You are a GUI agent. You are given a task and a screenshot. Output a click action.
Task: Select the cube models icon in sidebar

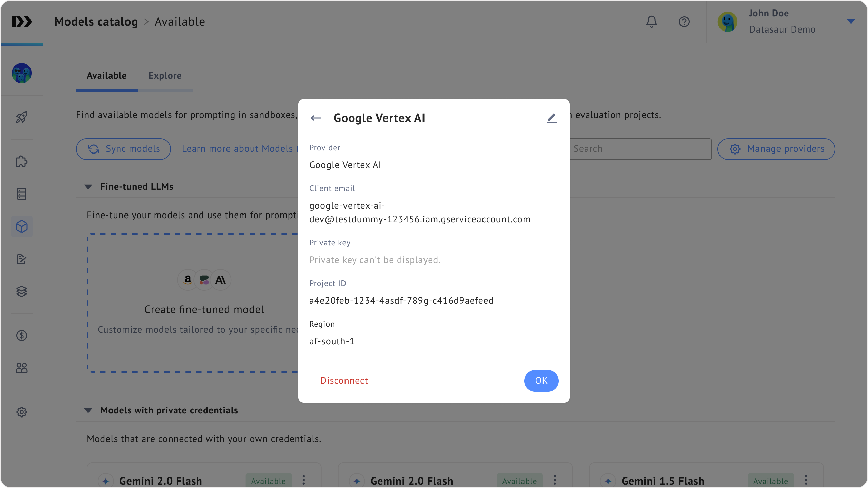pos(22,226)
